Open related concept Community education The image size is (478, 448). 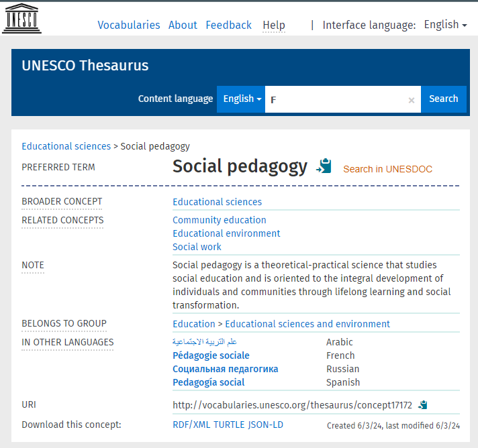[x=219, y=220]
